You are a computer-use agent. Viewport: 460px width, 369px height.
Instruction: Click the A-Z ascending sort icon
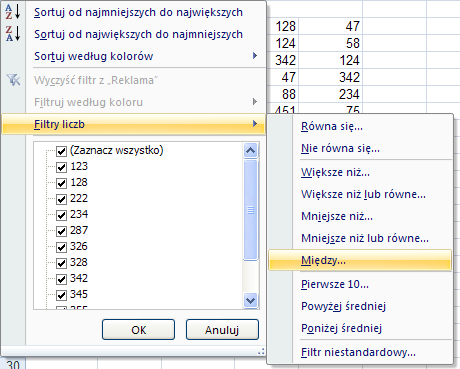(13, 11)
